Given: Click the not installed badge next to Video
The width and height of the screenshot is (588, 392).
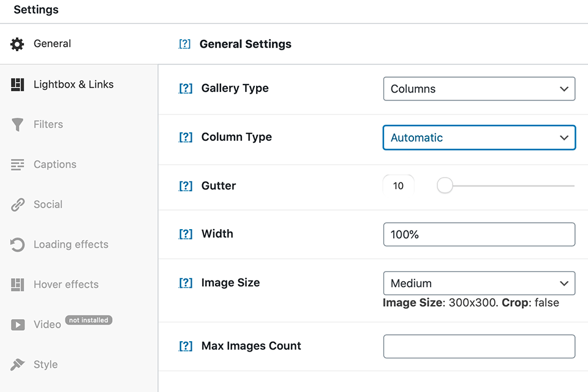Looking at the screenshot, I should (88, 320).
